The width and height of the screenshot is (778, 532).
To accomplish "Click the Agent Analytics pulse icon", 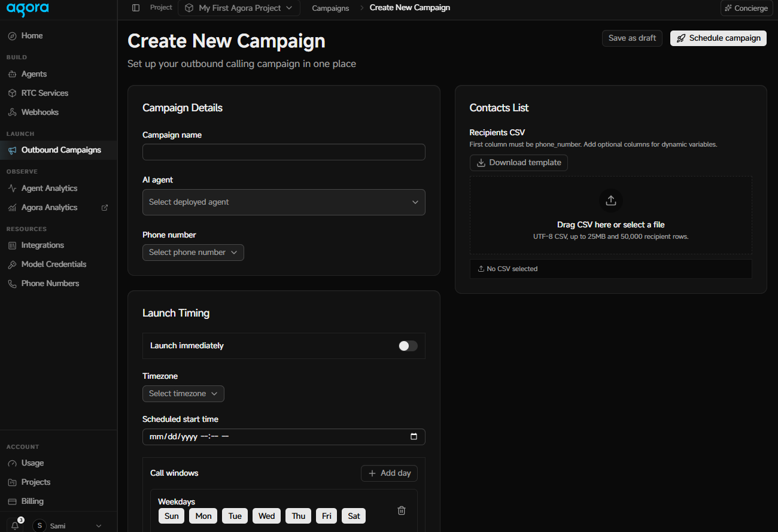I will click(12, 189).
